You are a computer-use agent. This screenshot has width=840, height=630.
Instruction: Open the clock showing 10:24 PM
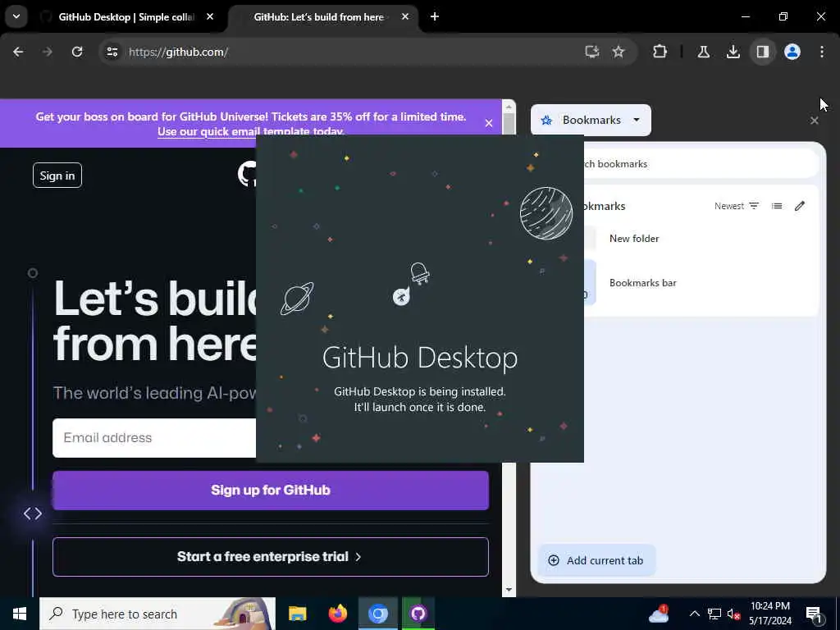(769, 614)
